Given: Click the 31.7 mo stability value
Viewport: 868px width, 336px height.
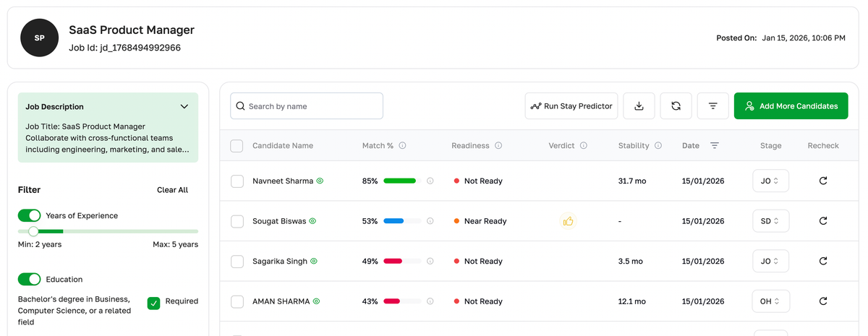Looking at the screenshot, I should click(633, 181).
